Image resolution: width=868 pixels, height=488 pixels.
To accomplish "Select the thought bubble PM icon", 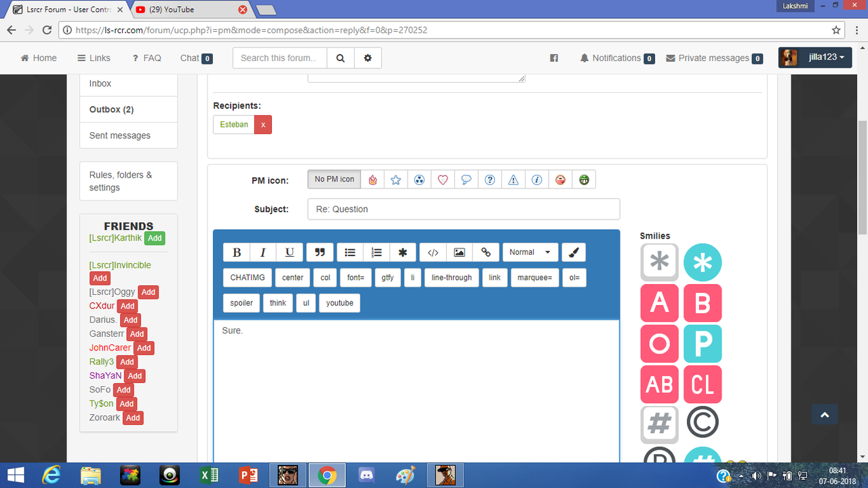I will (x=467, y=180).
